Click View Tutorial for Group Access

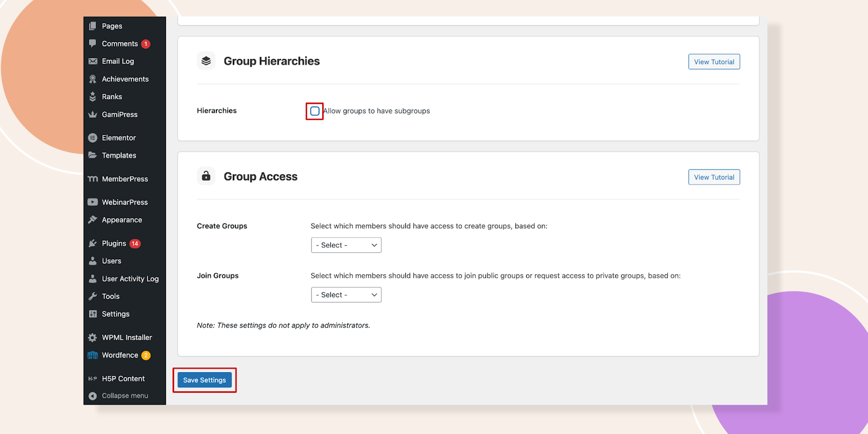click(714, 177)
